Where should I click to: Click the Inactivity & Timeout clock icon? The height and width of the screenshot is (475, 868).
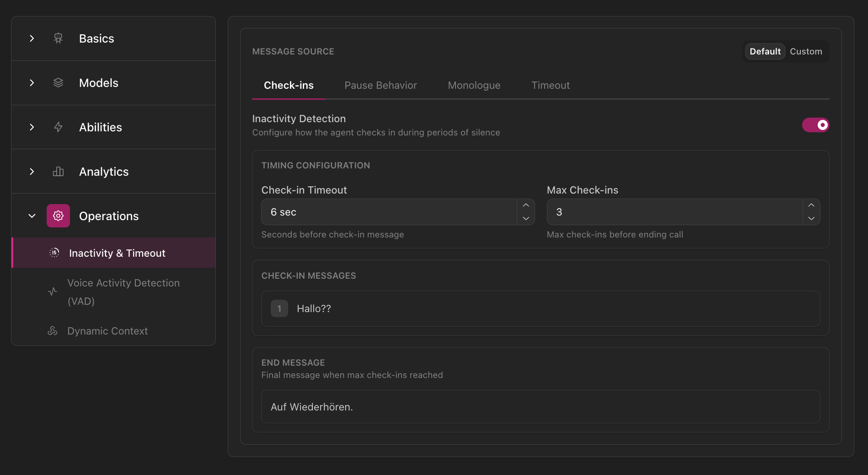pyautogui.click(x=54, y=253)
